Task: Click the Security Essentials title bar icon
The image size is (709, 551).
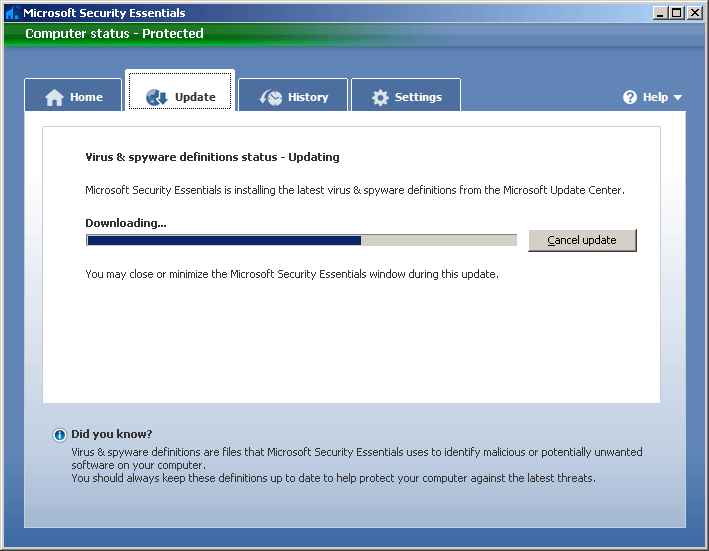Action: (x=12, y=13)
